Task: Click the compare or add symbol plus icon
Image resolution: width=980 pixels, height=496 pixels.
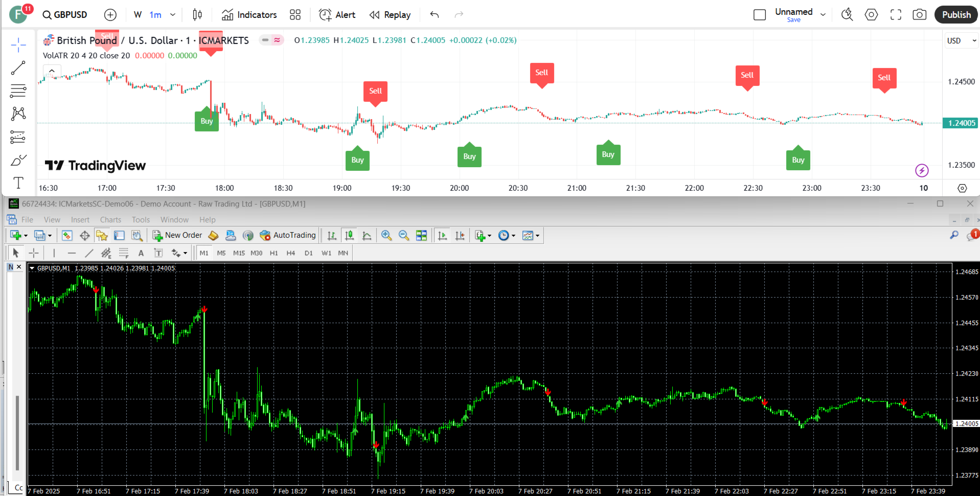Action: (x=110, y=15)
